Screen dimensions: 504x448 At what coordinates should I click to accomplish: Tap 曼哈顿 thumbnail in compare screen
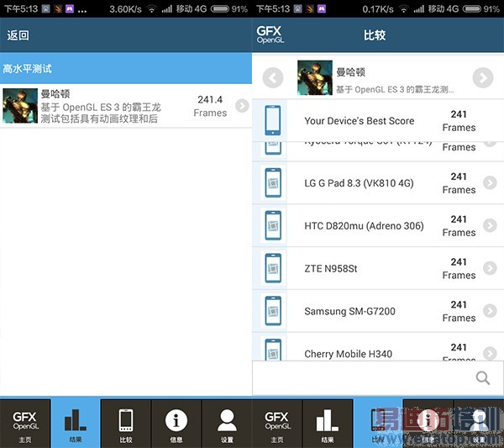315,77
